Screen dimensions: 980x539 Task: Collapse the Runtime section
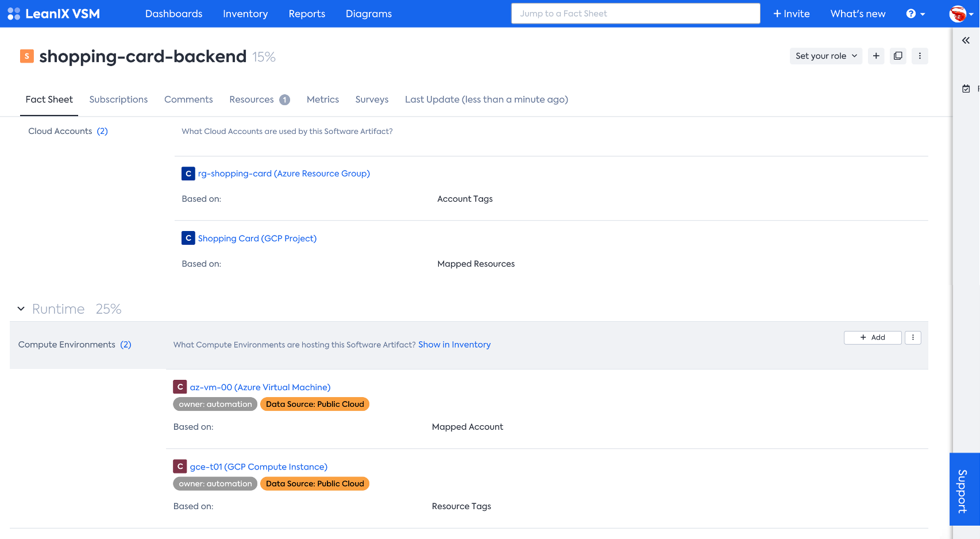[21, 309]
